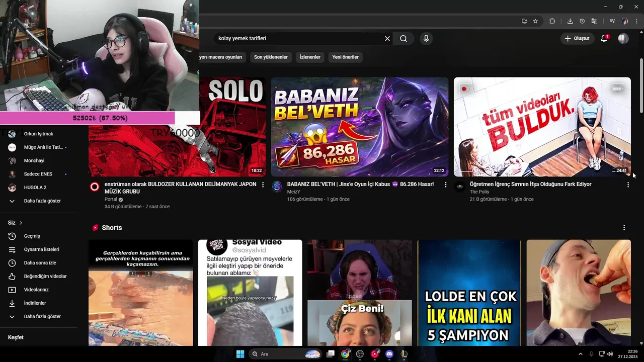Open the MeizY channel avatar
644x362 pixels.
pyautogui.click(x=277, y=187)
